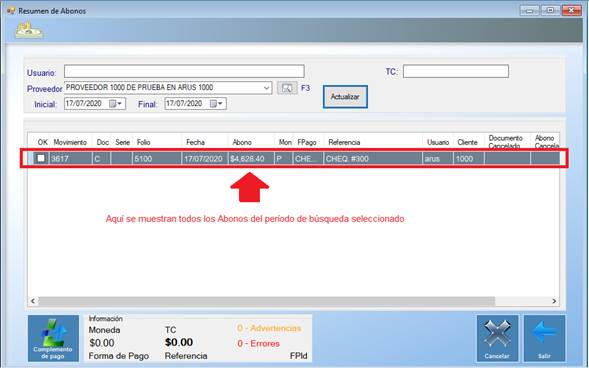Tick the OK checkbox for movement 3617
Screen dimensions: 589x368
[x=41, y=158]
